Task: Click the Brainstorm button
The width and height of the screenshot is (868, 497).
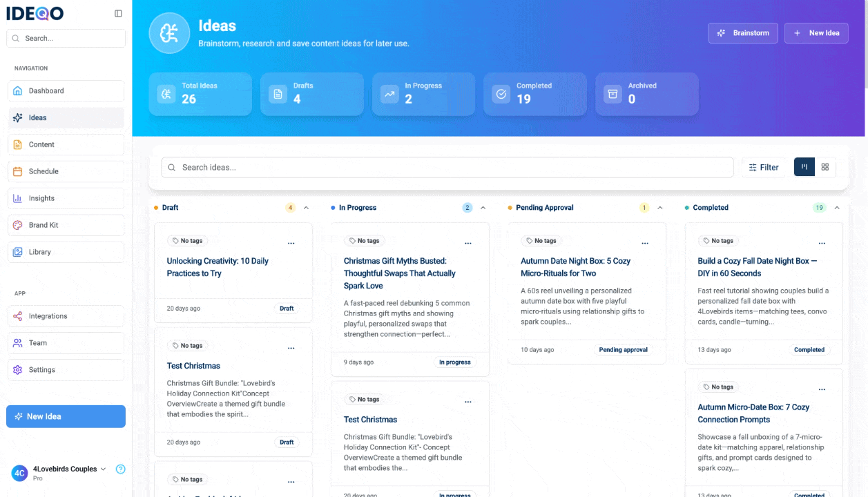Action: pyautogui.click(x=743, y=32)
